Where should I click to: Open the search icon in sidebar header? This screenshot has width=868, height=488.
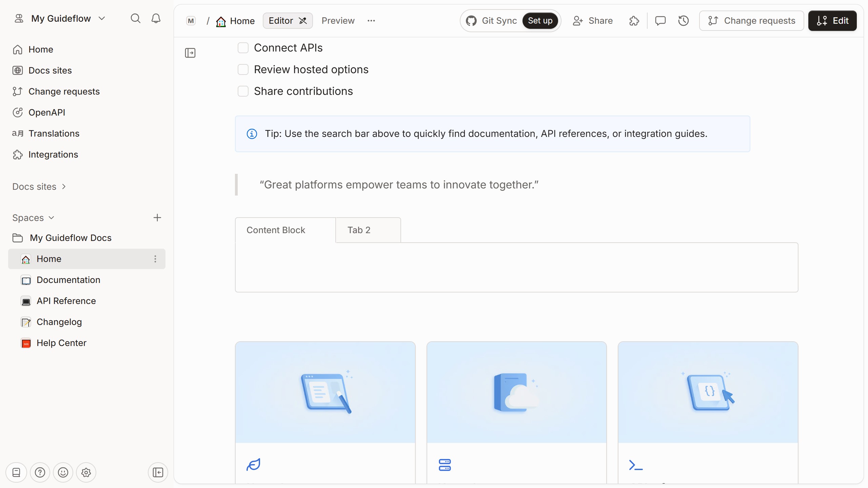(135, 18)
